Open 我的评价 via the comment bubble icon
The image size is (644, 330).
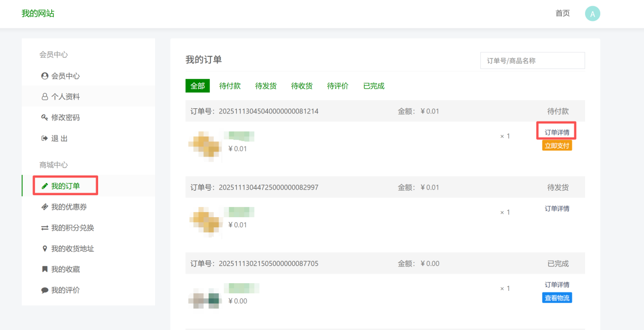point(45,290)
